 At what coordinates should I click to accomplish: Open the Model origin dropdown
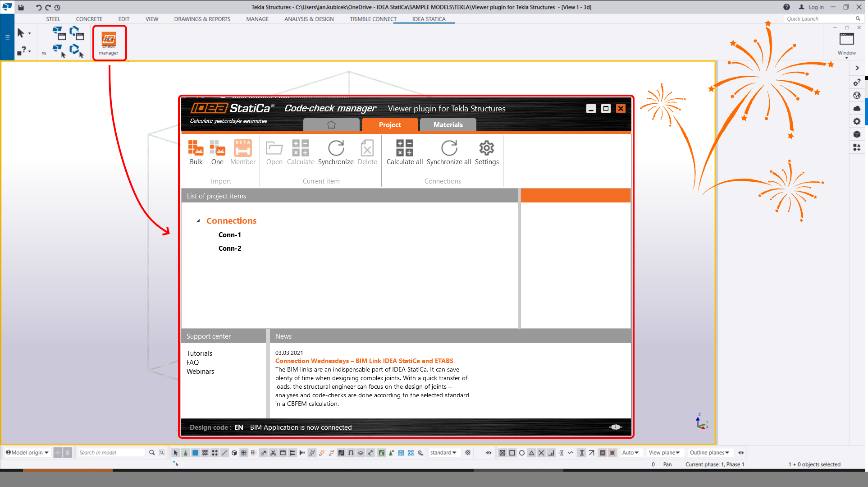click(x=27, y=453)
